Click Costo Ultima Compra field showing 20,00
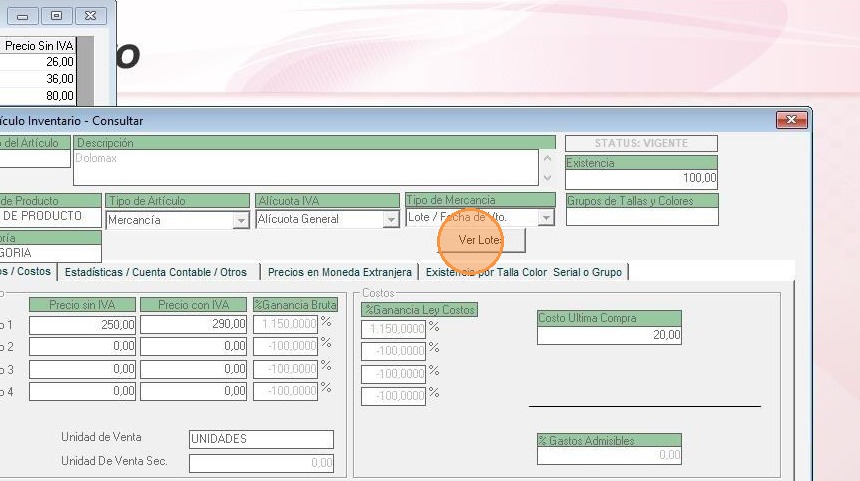Screen dimensions: 860x481 [x=609, y=335]
